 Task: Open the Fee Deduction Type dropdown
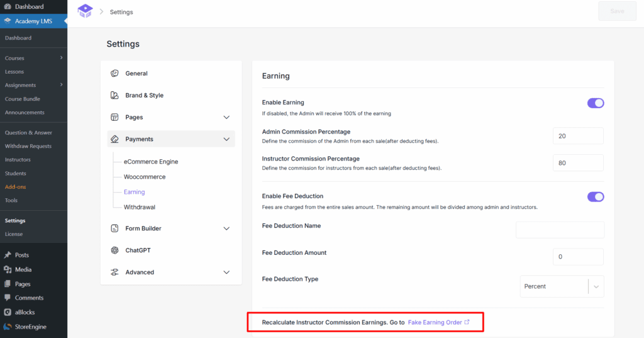click(562, 286)
